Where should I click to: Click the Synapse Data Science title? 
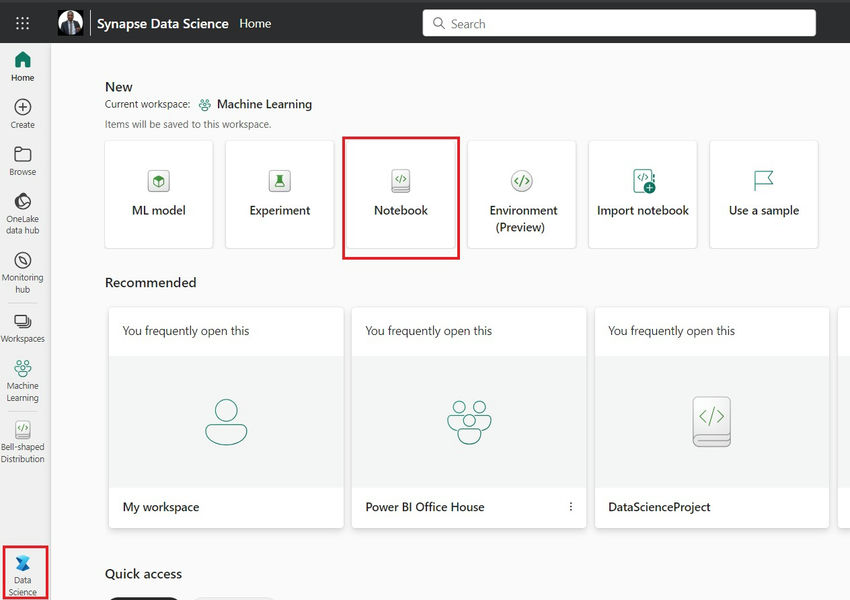(163, 23)
